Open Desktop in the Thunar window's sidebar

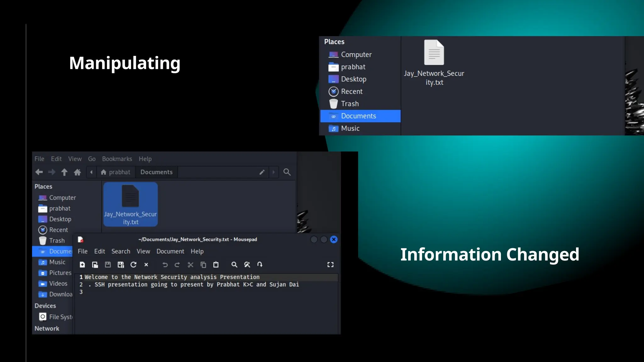pyautogui.click(x=55, y=219)
